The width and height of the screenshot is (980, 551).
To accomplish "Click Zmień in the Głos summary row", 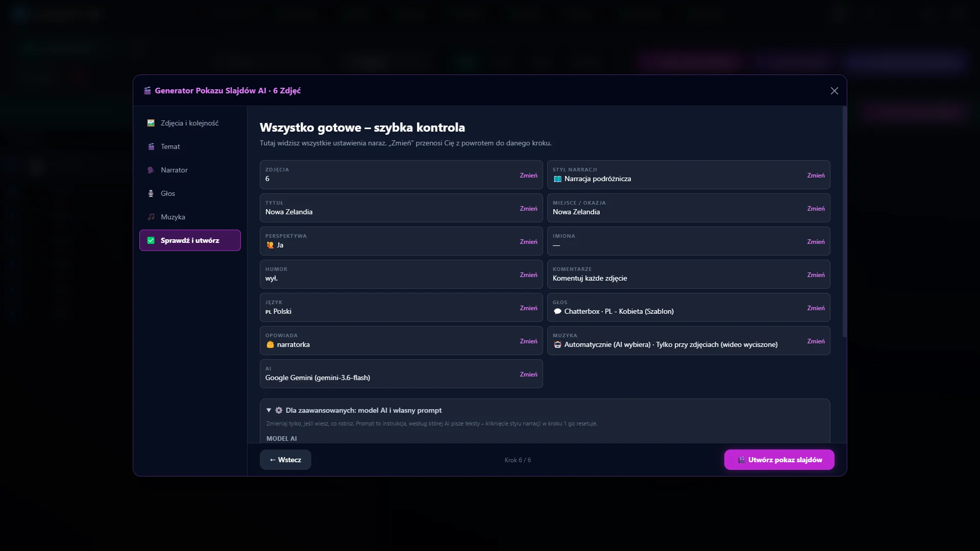I will coord(816,308).
